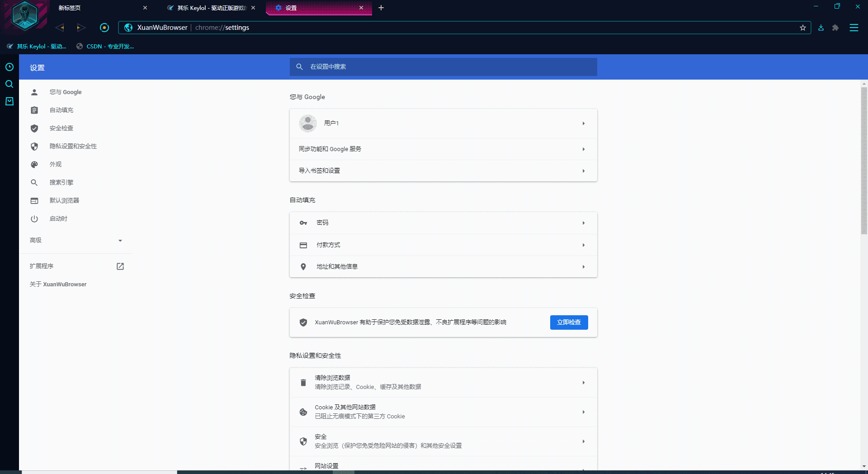Click the orange circle toolbar icon

pyautogui.click(x=104, y=28)
